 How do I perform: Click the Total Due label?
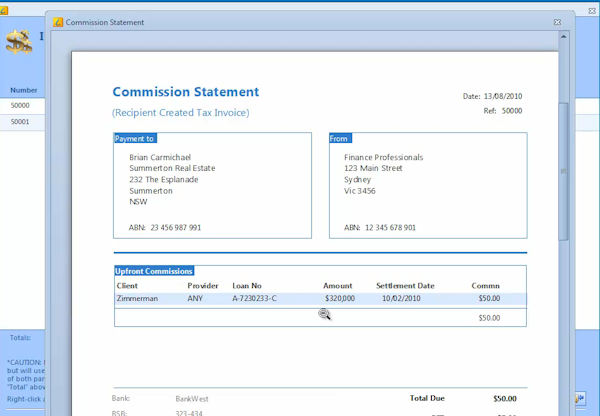tap(427, 398)
